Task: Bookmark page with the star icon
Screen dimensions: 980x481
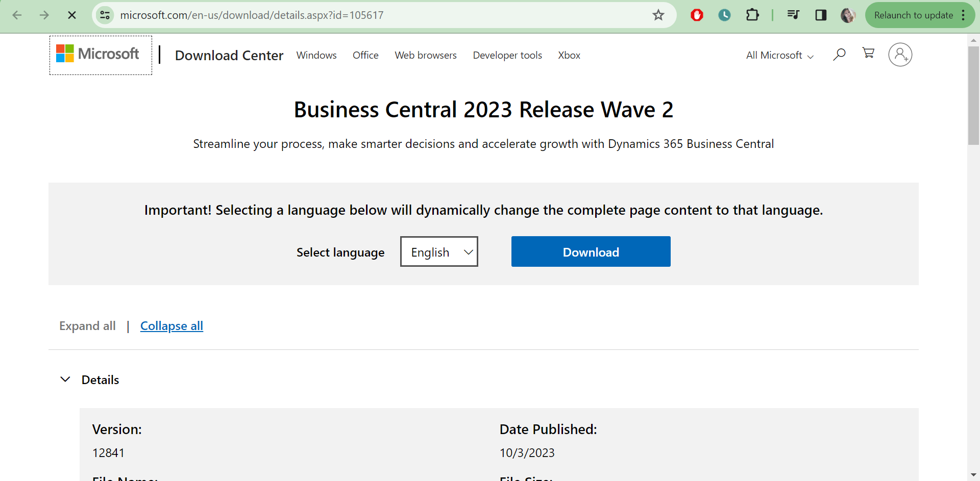Action: tap(658, 15)
